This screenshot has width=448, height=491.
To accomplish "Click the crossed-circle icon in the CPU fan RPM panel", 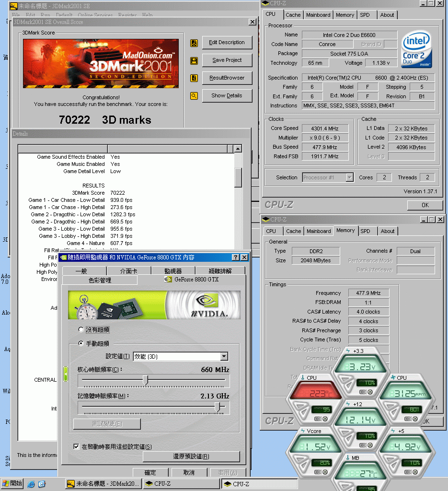I will [x=415, y=419].
